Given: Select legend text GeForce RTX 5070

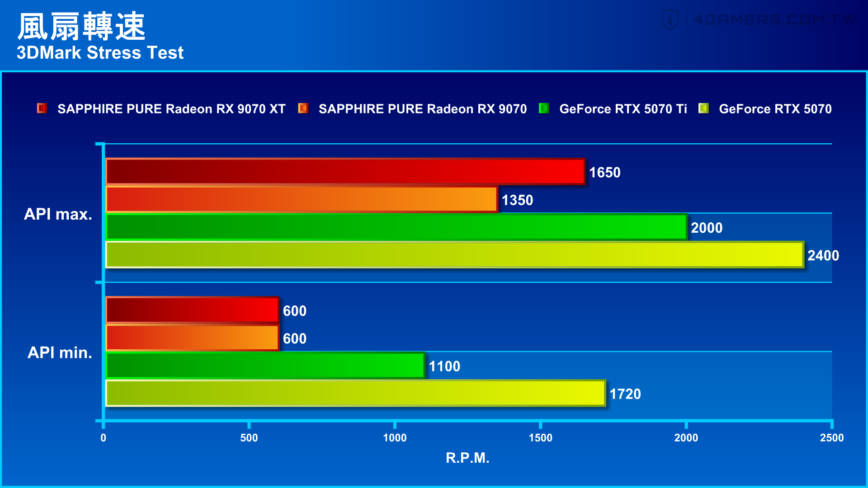Looking at the screenshot, I should click(x=775, y=109).
